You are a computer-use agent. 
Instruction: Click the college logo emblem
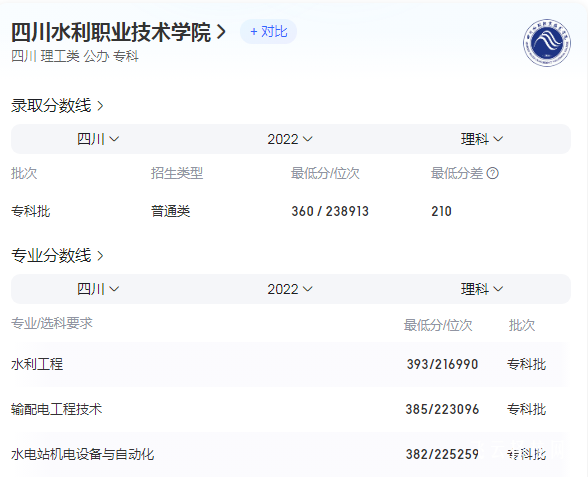coord(547,43)
